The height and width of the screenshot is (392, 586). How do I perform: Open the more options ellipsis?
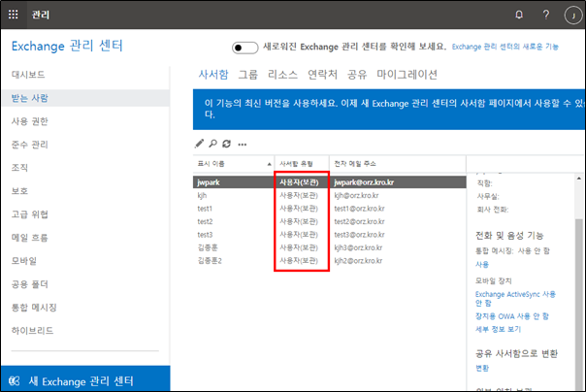click(x=243, y=145)
